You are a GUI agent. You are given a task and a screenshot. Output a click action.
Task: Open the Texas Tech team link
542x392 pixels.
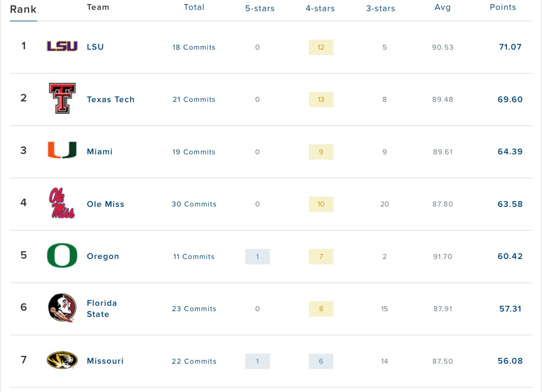[x=110, y=99]
